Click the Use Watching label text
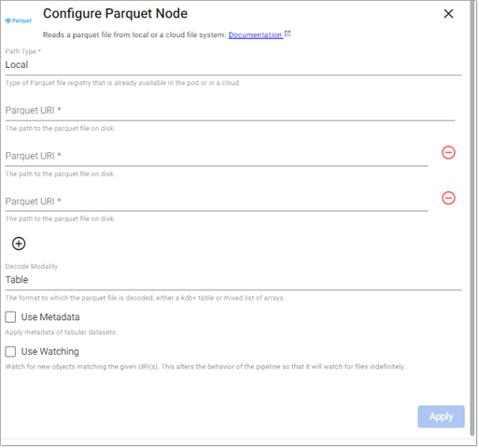Viewport: 479px width, 448px height. pos(50,352)
